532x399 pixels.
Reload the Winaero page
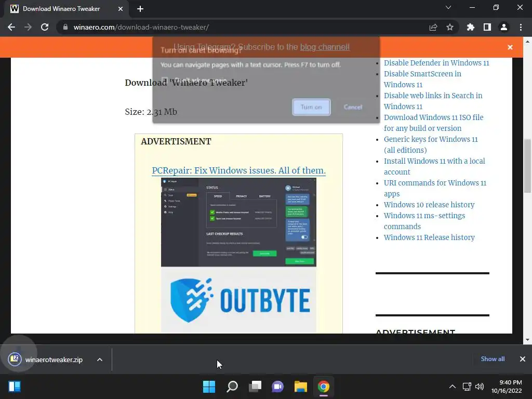click(x=45, y=27)
